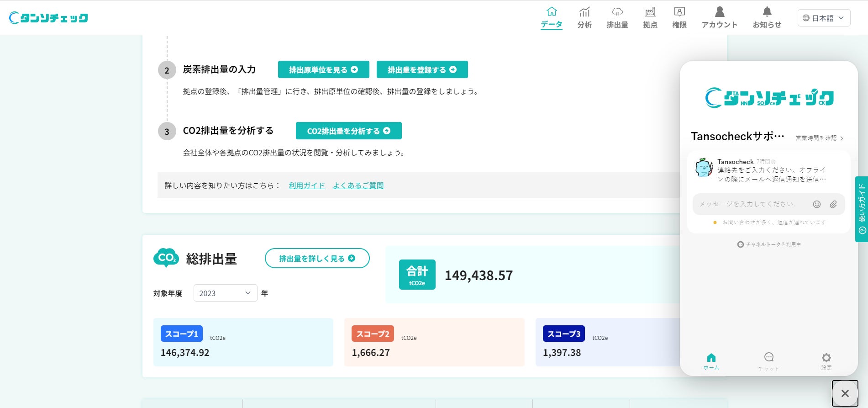Open the 拠点 factory icon
868x408 pixels.
650,11
